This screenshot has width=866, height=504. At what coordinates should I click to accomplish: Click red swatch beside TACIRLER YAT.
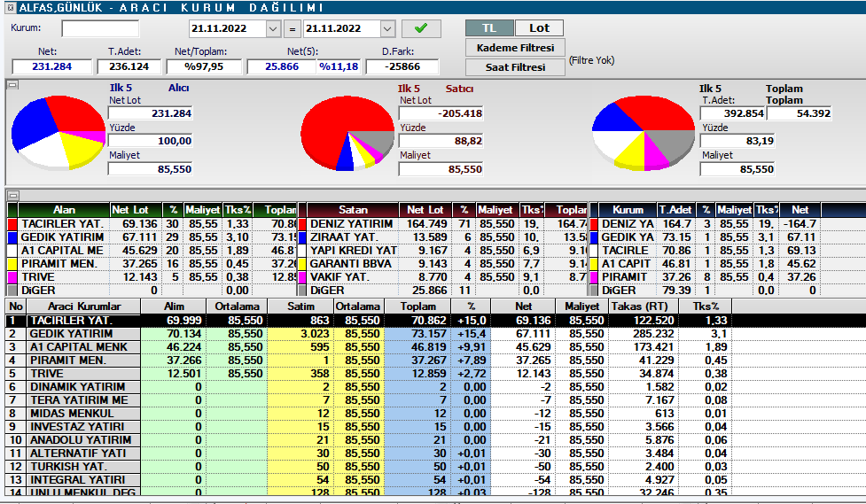[12, 224]
